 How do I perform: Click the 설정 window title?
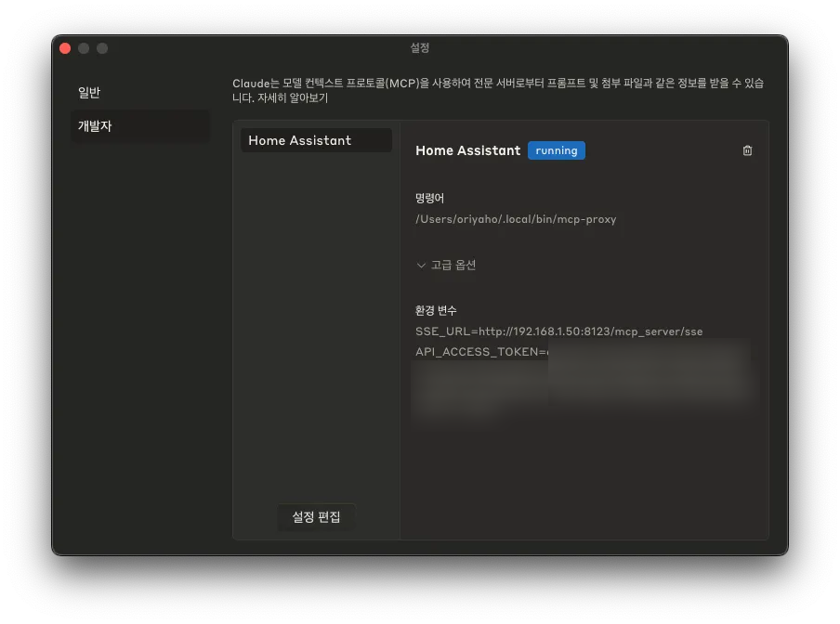pyautogui.click(x=419, y=47)
